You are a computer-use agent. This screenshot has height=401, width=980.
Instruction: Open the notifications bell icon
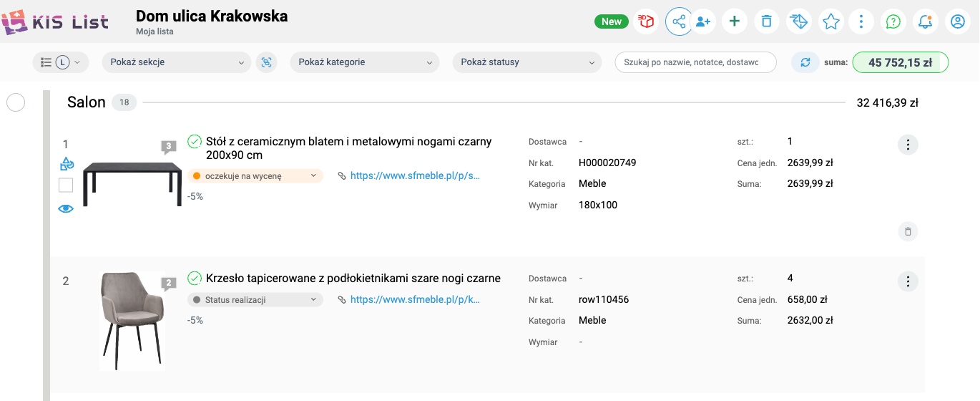pos(925,21)
